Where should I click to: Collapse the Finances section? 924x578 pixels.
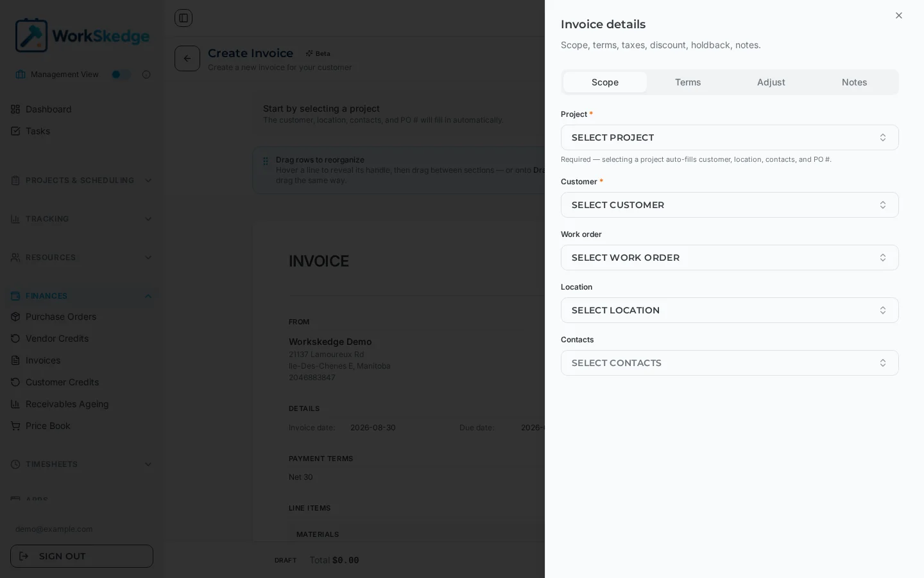(81, 296)
